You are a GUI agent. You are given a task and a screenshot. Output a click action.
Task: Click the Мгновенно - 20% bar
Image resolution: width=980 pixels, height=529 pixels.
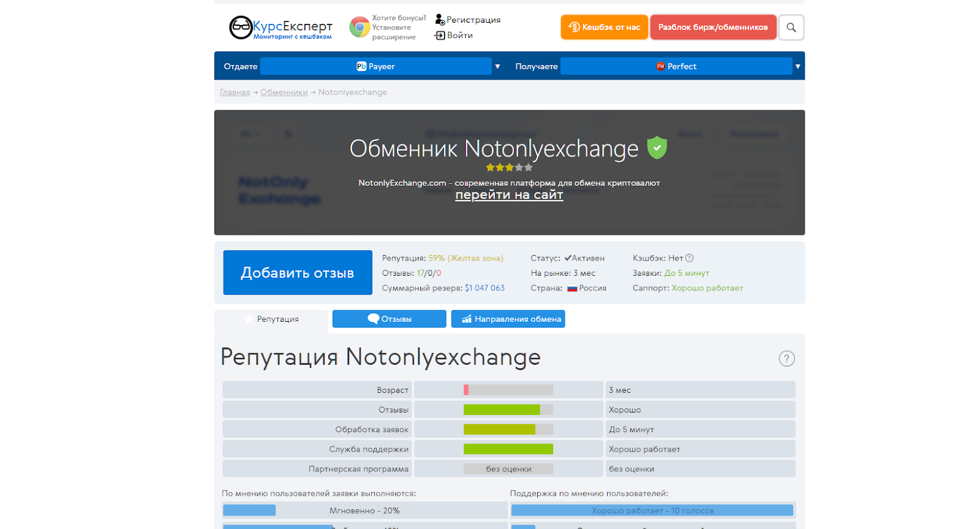pyautogui.click(x=364, y=511)
